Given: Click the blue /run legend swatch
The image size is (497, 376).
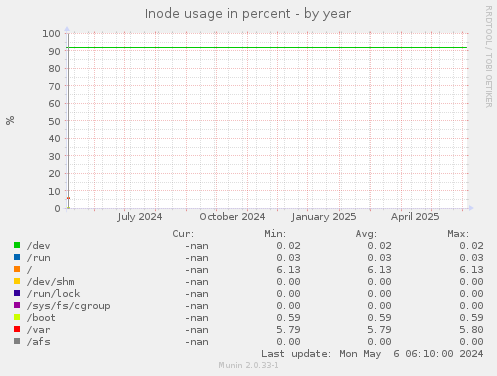Looking at the screenshot, I should click(x=17, y=257).
